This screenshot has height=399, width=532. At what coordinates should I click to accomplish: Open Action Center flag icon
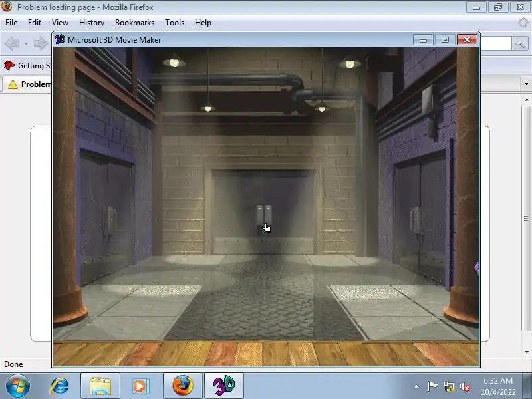coord(432,386)
